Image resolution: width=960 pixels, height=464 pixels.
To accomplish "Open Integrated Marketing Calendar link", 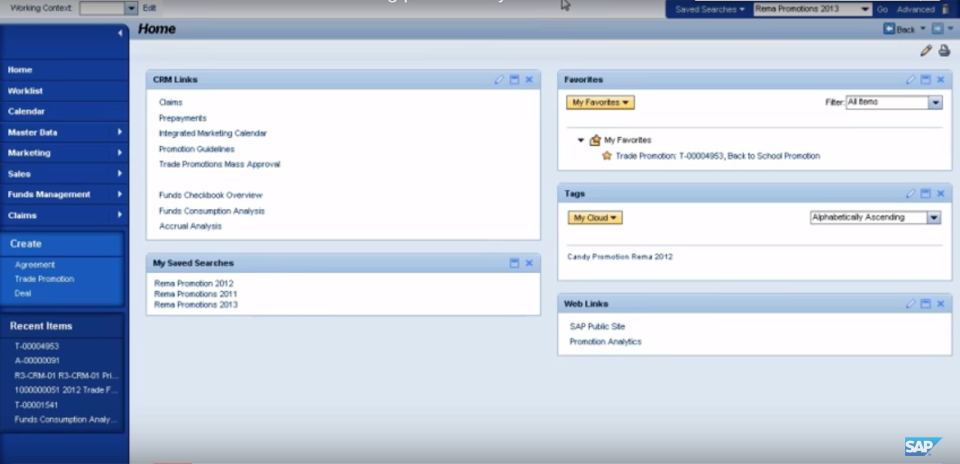I will (x=212, y=133).
